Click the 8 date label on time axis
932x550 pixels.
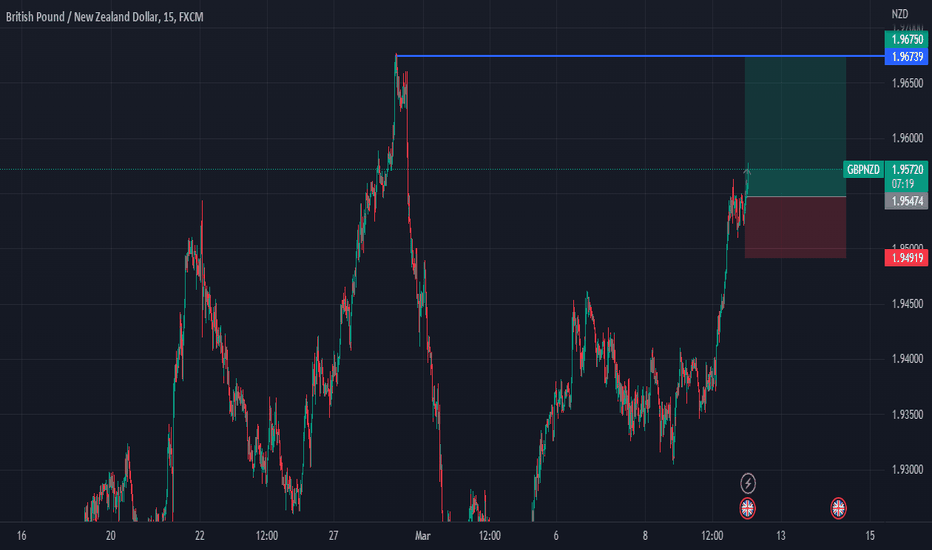pyautogui.click(x=646, y=536)
